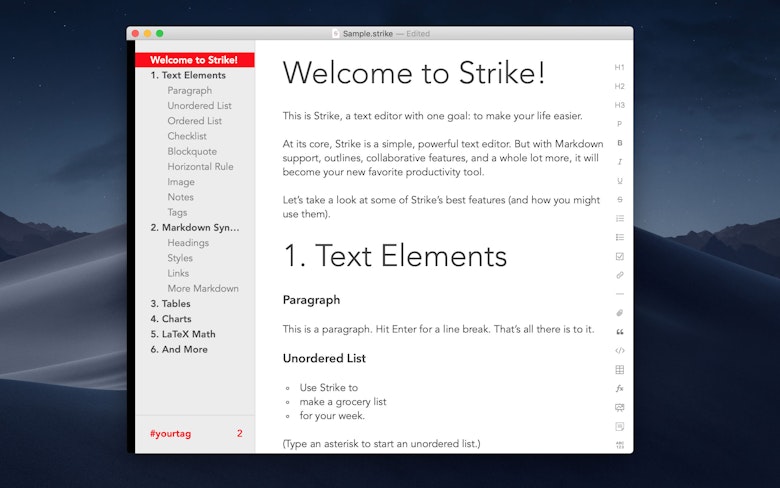Viewport: 780px width, 488px height.
Task: Apply strikethrough formatting icon
Action: click(620, 199)
